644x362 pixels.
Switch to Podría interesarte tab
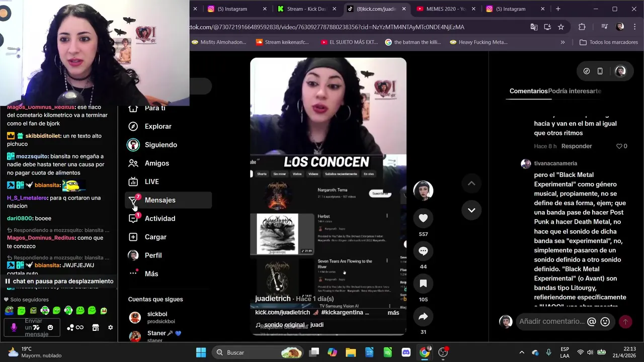[x=575, y=91]
